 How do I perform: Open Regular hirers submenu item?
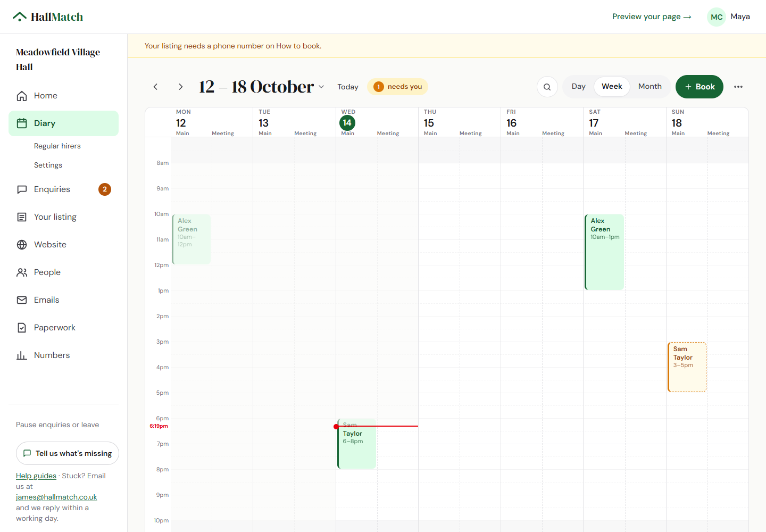coord(57,146)
